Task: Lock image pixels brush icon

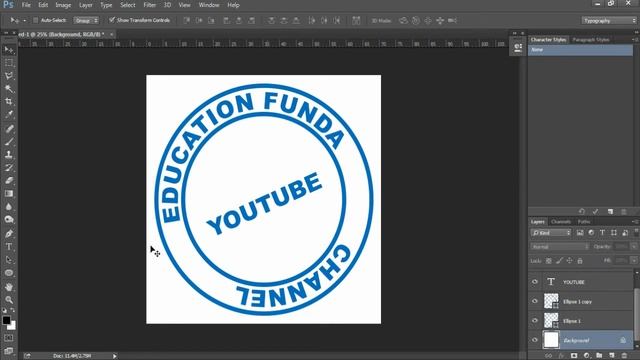Action: pyautogui.click(x=559, y=261)
